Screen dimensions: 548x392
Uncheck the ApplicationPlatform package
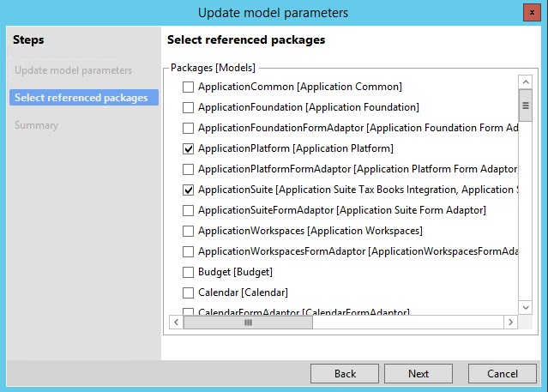pos(189,148)
